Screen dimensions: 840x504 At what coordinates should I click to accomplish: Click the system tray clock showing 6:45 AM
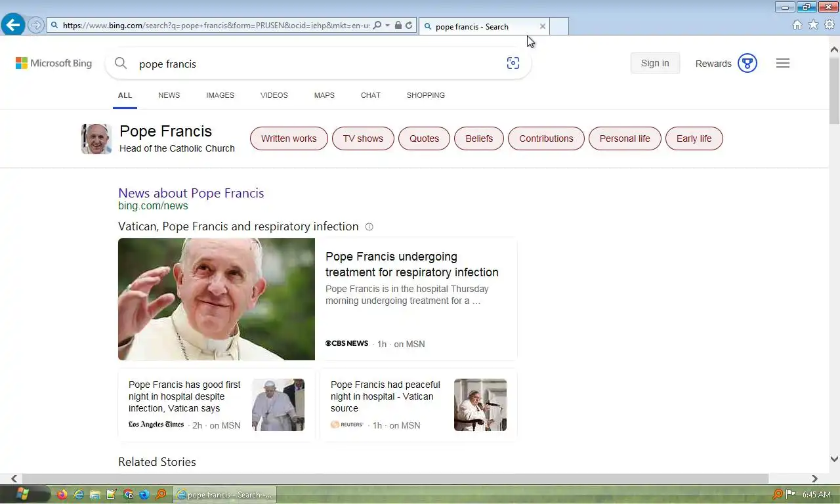[x=816, y=494]
